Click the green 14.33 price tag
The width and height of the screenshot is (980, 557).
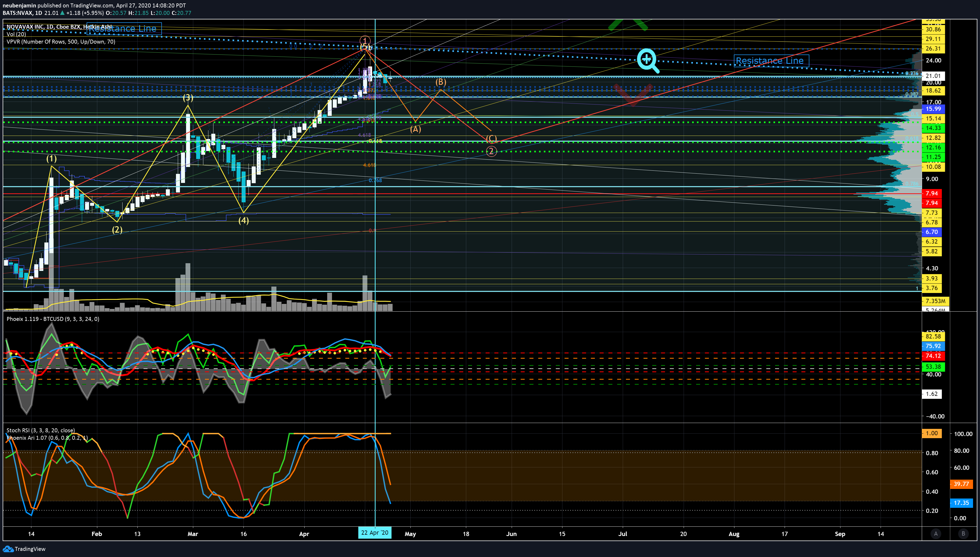[x=933, y=128]
